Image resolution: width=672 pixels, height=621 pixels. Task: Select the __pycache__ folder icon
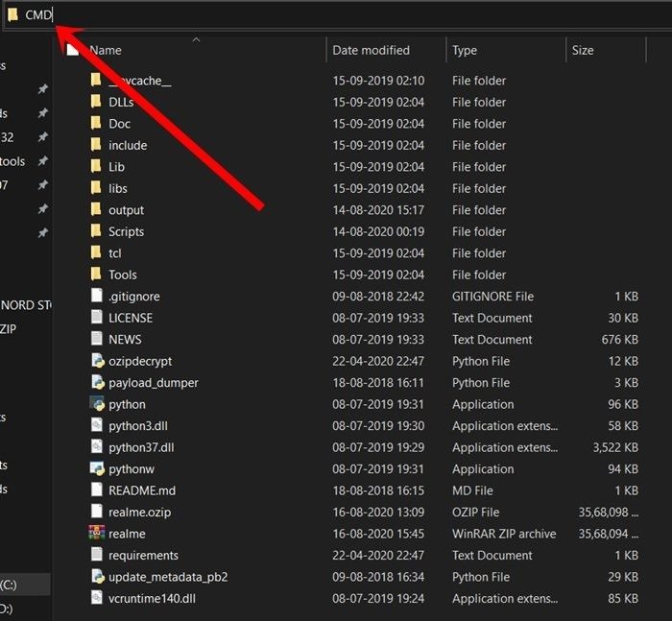(x=96, y=80)
